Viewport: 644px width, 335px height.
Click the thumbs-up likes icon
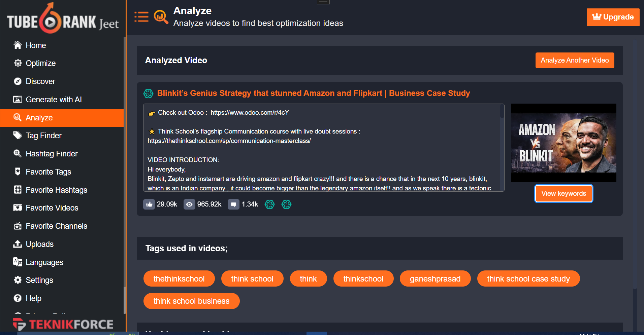149,204
